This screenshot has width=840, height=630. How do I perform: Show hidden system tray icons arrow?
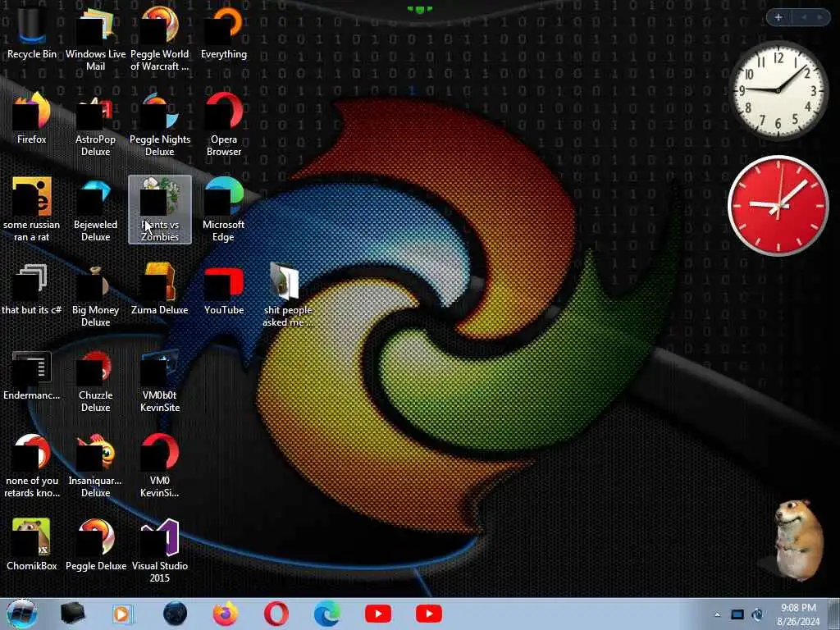tap(717, 614)
